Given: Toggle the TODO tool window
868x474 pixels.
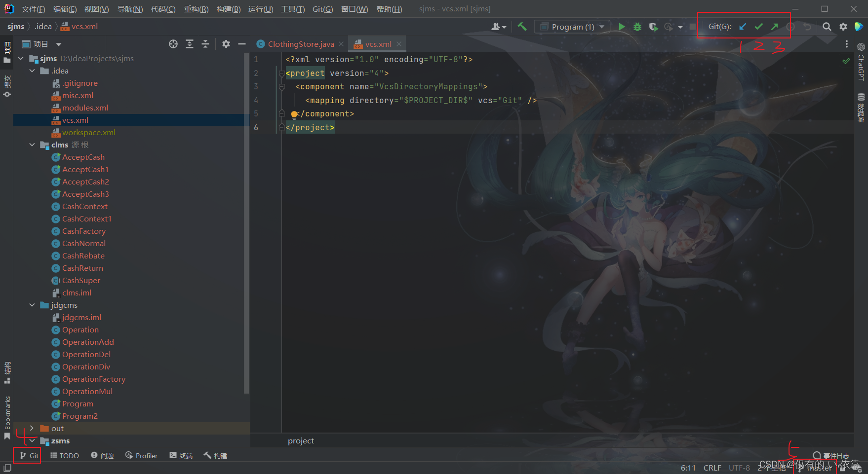Looking at the screenshot, I should (65, 455).
